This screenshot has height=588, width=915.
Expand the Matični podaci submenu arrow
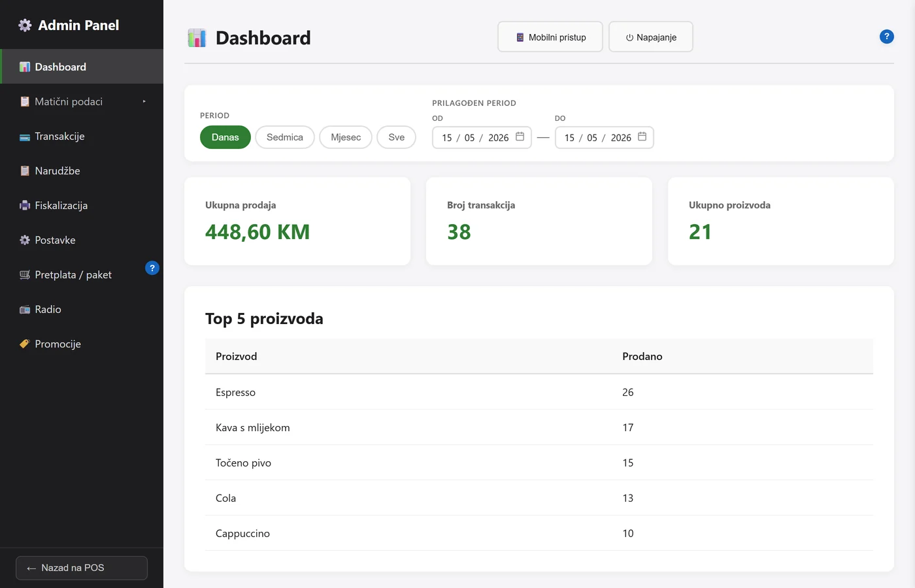pyautogui.click(x=144, y=101)
